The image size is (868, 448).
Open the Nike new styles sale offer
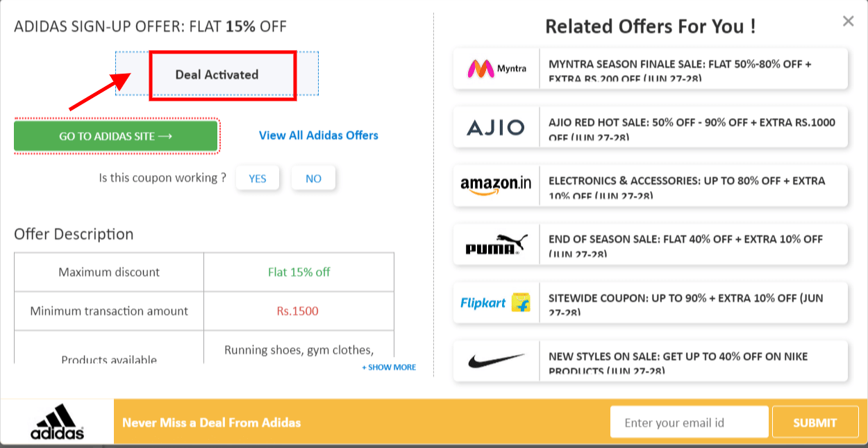691,360
